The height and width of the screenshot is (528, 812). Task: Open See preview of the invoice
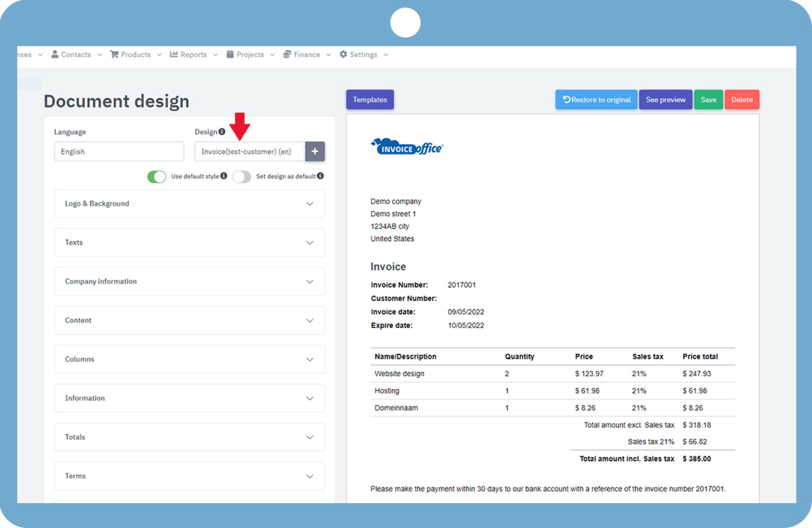[x=665, y=99]
